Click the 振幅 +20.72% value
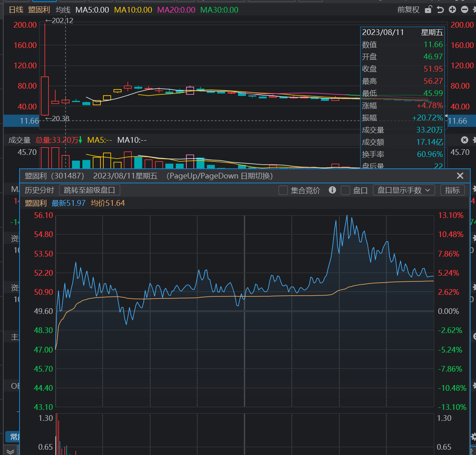This screenshot has height=455, width=476. tap(428, 118)
